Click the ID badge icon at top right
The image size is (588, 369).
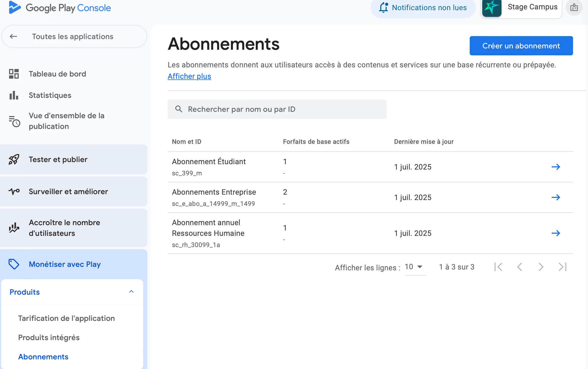tap(574, 7)
